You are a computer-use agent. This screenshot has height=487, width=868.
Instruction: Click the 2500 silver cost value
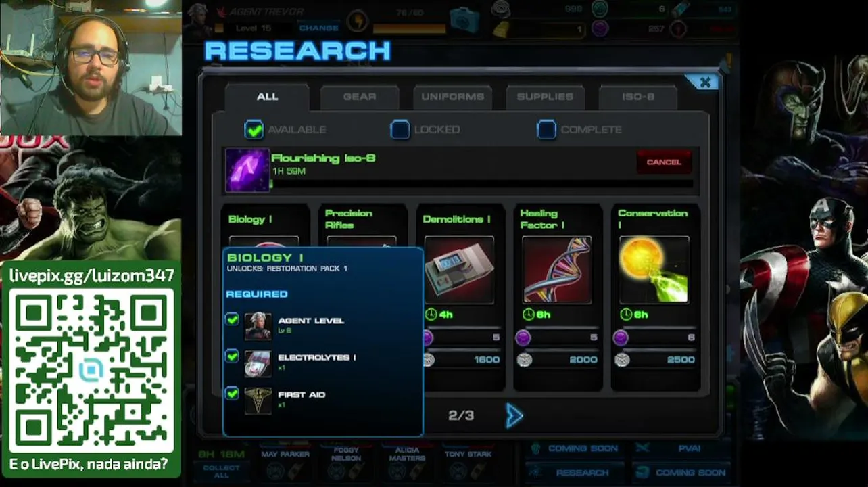[681, 360]
